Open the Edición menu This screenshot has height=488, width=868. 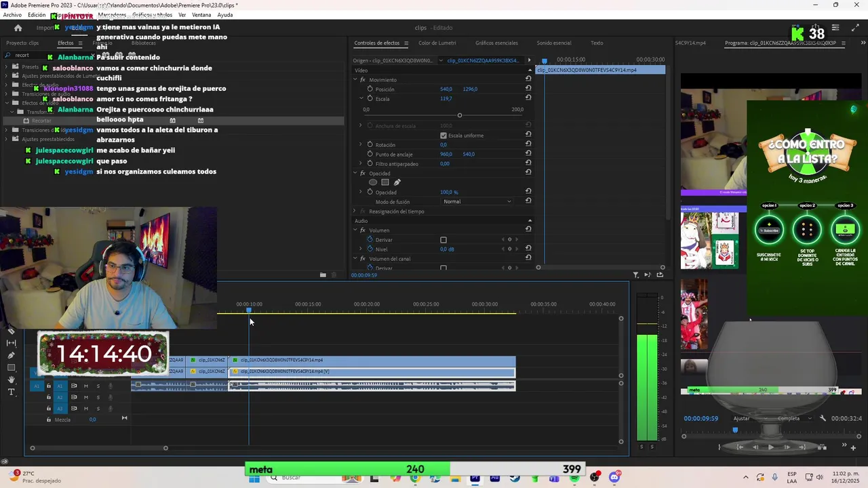pyautogui.click(x=37, y=15)
